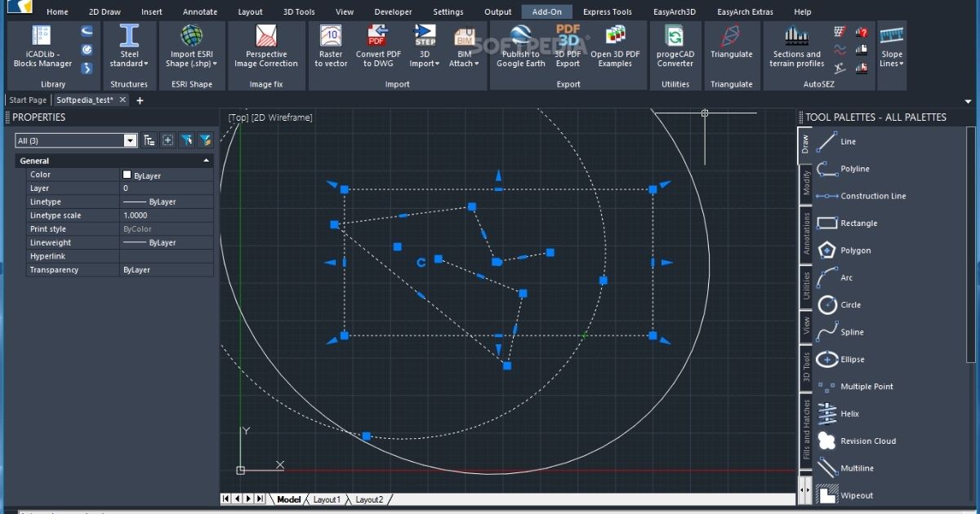This screenshot has height=514, width=980.
Task: Jump to last layout tab arrow
Action: 260,498
